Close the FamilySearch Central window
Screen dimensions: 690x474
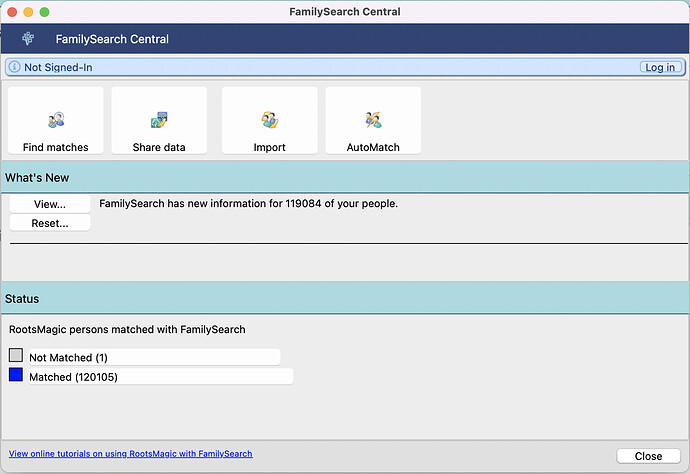(648, 456)
